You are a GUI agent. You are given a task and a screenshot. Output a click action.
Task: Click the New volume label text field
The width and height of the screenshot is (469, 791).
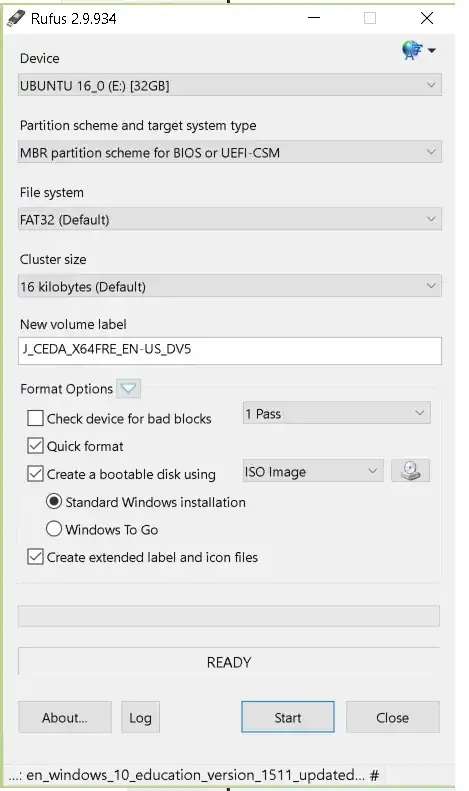(x=230, y=351)
